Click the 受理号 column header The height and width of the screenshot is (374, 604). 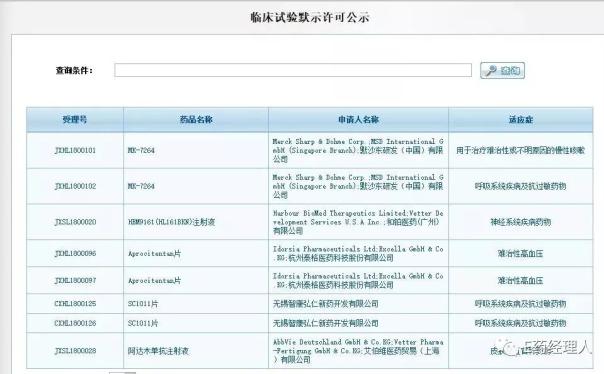click(x=75, y=120)
